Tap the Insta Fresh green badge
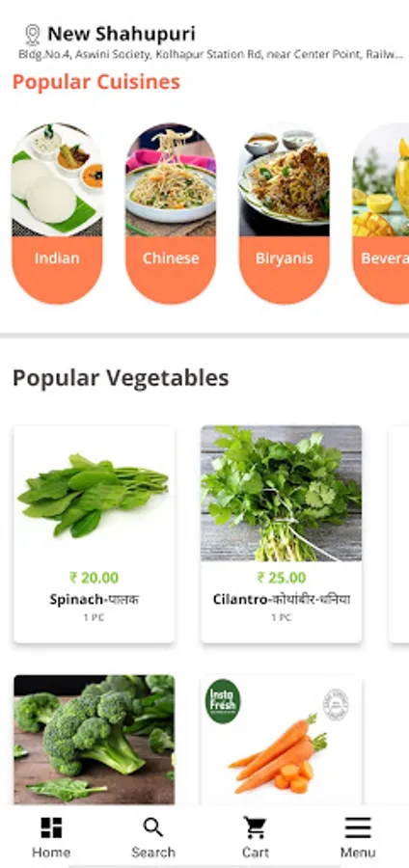409x868 pixels. click(223, 702)
